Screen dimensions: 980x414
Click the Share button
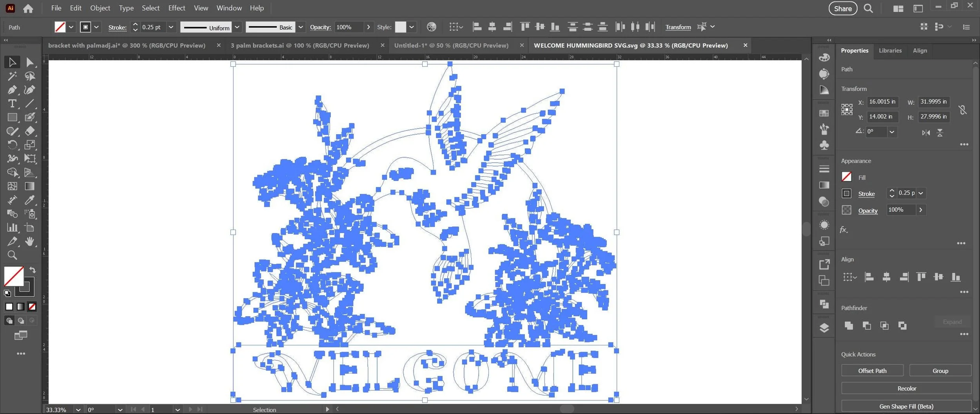tap(843, 8)
